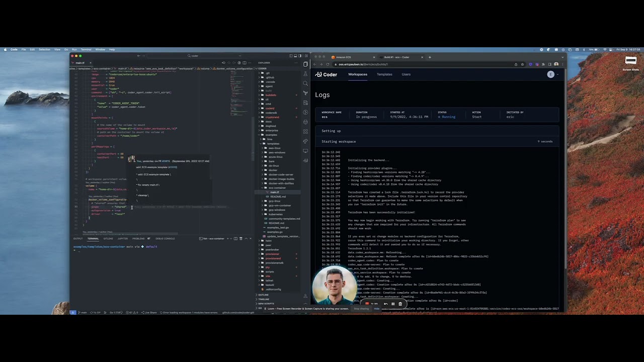Open Templates page in Coder nav
The width and height of the screenshot is (644, 362).
(x=384, y=74)
